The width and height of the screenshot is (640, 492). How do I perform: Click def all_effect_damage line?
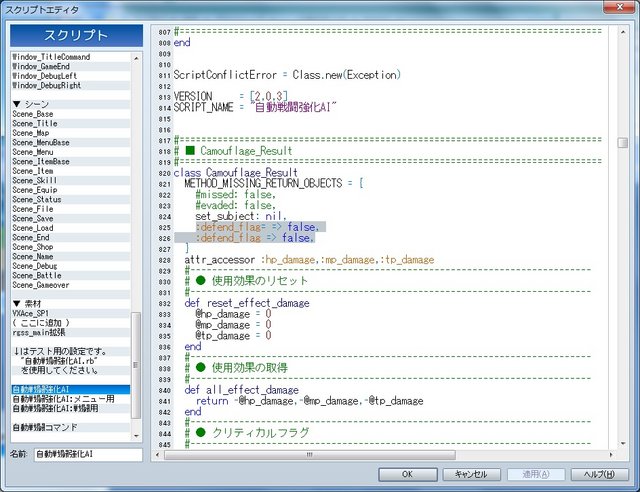(241, 390)
